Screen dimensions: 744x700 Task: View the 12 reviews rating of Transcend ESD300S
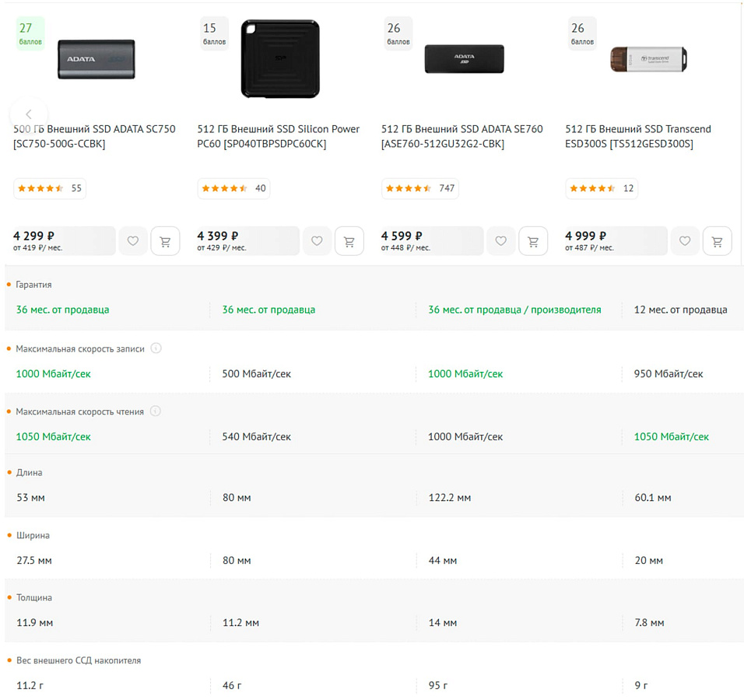pos(602,188)
